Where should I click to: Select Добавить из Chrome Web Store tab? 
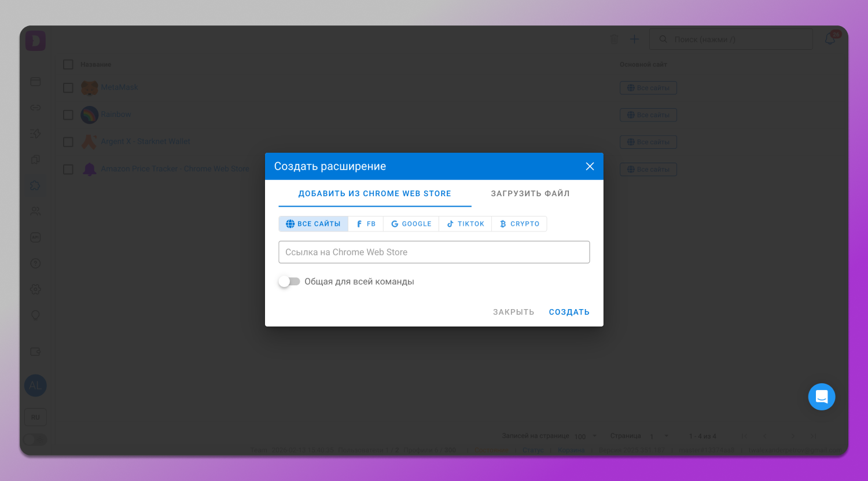point(374,194)
